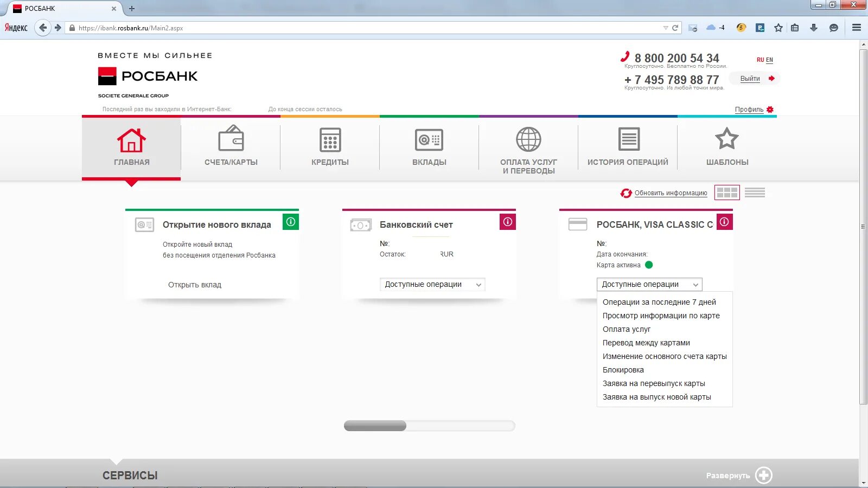
Task: Click the РОСБАНК browser tab
Action: [x=64, y=9]
